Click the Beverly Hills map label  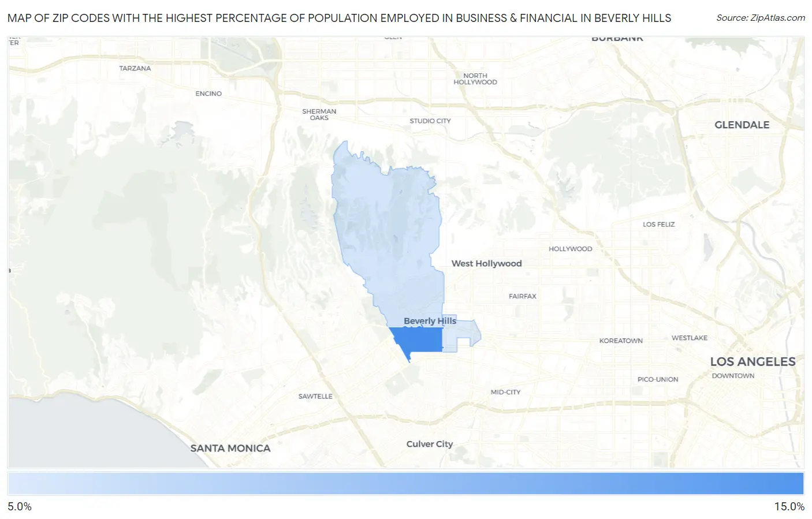point(430,321)
